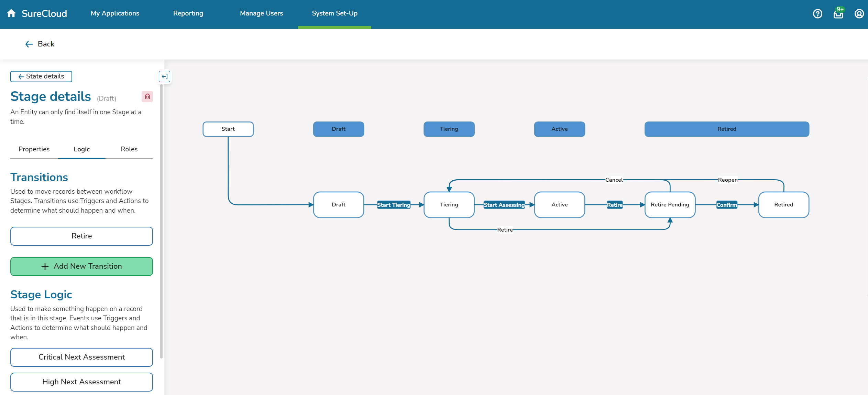
Task: Open the Reporting menu
Action: point(188,13)
